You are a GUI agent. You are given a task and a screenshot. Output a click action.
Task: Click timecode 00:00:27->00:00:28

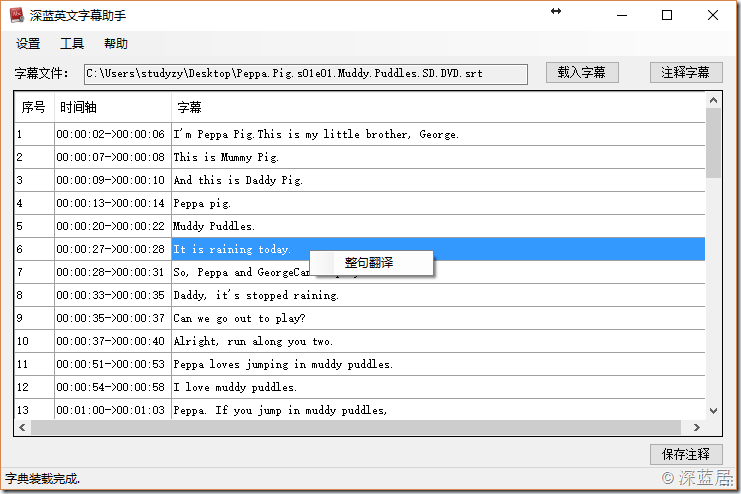111,249
